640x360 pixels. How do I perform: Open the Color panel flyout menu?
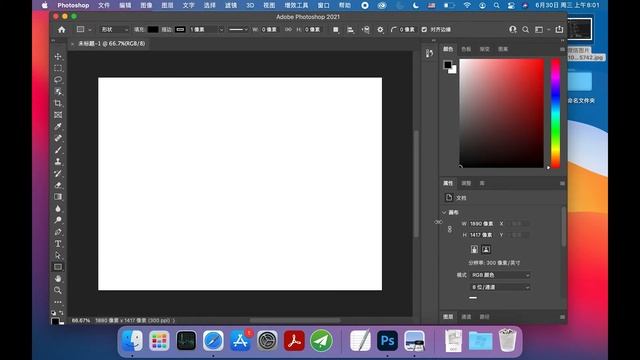tap(562, 49)
